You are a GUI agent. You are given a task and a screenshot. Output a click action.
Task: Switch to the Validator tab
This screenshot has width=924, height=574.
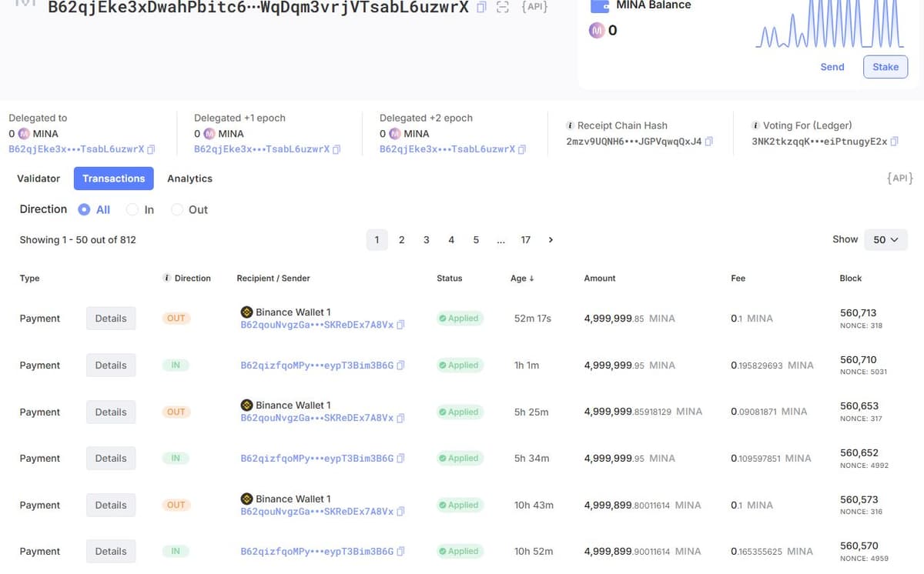[x=38, y=179]
